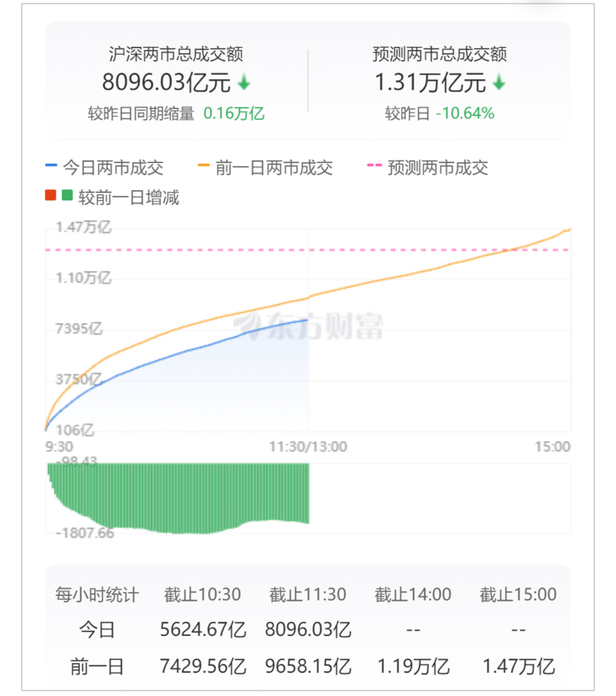Click the 15:00 time axis label

point(553,447)
